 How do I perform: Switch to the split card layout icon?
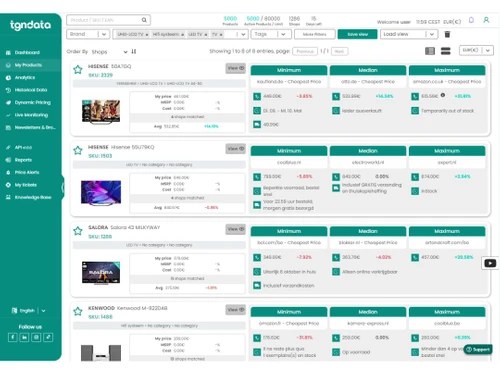coord(430,51)
